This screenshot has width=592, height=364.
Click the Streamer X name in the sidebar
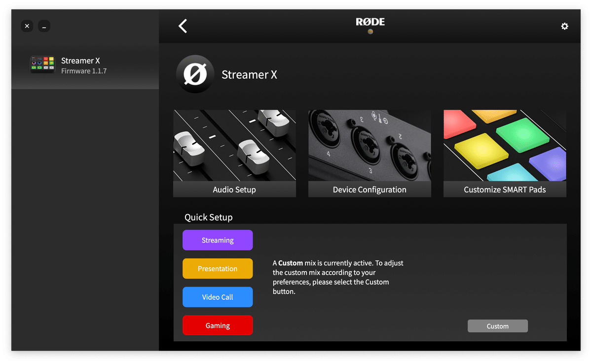80,61
